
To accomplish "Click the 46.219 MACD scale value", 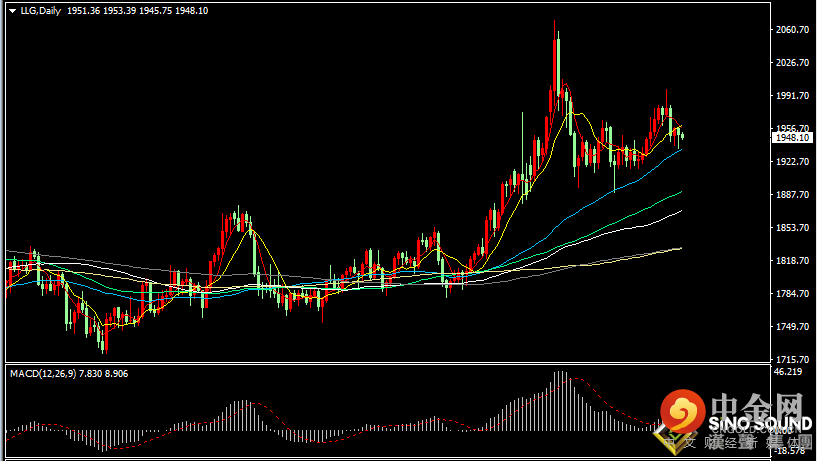I will coord(789,372).
